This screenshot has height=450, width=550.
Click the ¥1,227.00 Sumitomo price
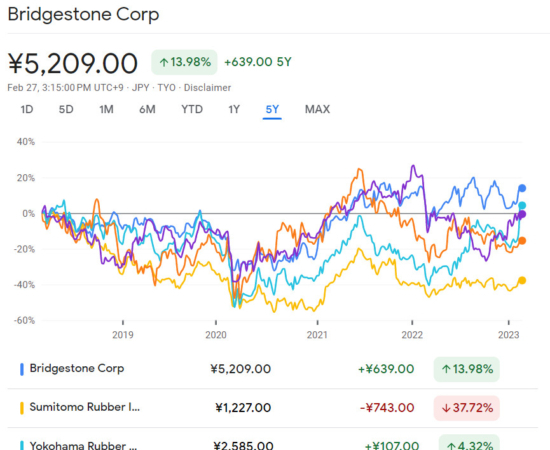[x=243, y=408]
